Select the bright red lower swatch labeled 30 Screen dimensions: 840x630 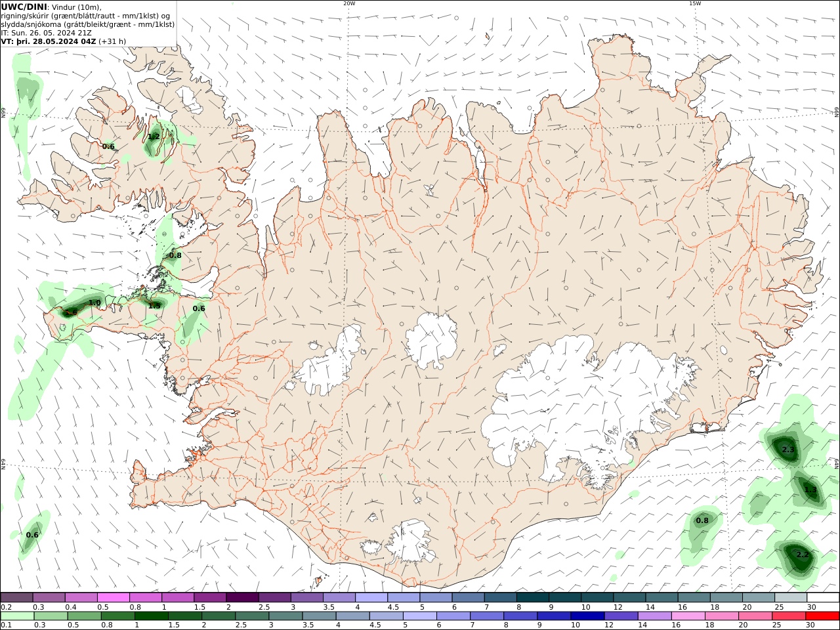pyautogui.click(x=822, y=616)
